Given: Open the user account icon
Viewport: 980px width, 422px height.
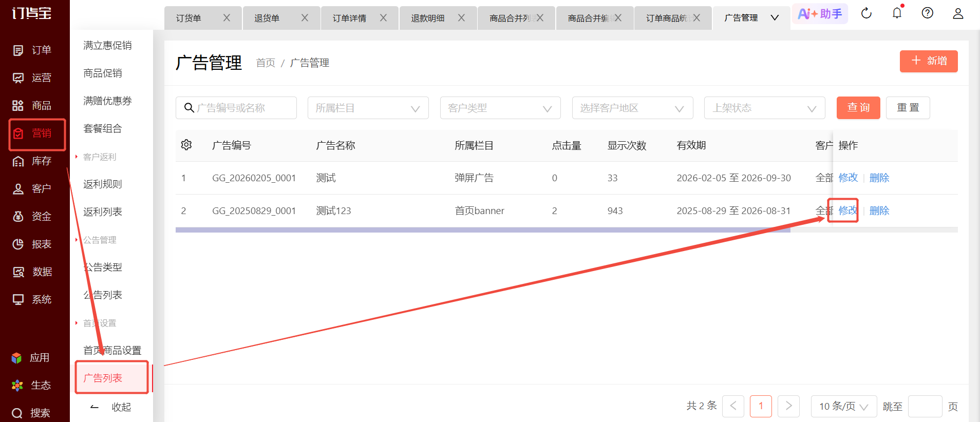Looking at the screenshot, I should (958, 13).
